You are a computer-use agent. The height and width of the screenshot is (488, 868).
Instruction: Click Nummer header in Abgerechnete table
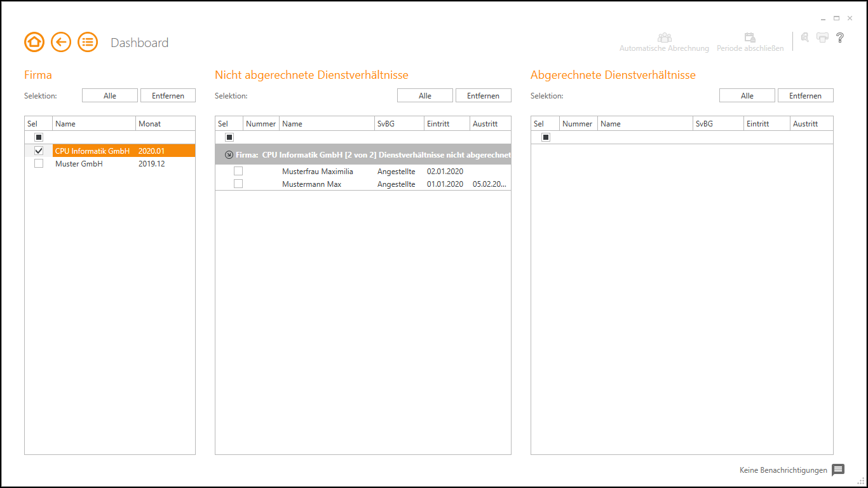[x=578, y=123]
